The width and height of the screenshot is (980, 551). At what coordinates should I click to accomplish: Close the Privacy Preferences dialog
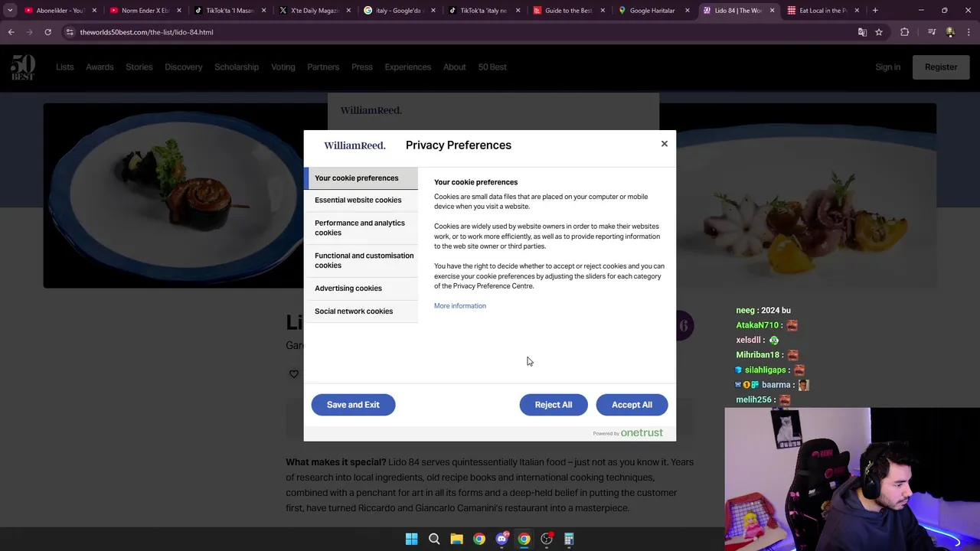click(665, 144)
